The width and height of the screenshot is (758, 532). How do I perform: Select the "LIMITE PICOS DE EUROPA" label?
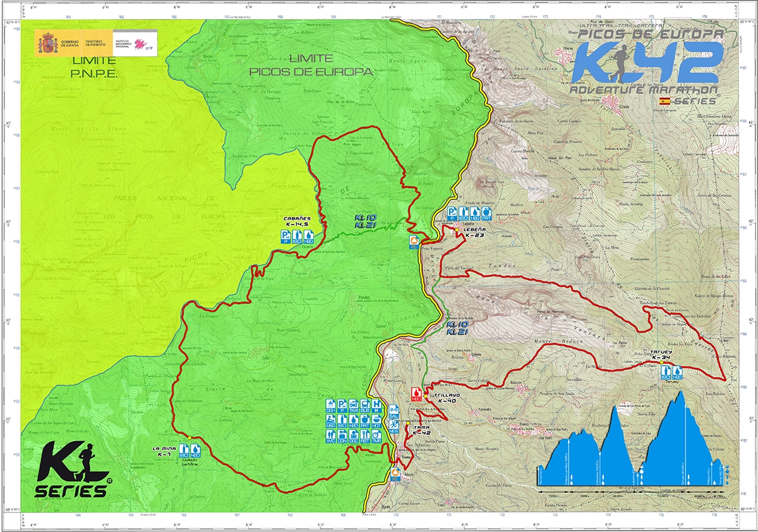311,65
